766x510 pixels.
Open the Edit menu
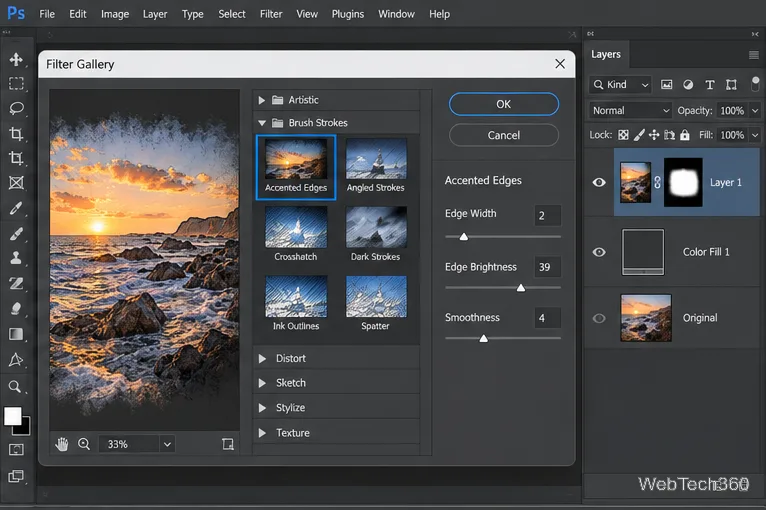click(x=78, y=14)
